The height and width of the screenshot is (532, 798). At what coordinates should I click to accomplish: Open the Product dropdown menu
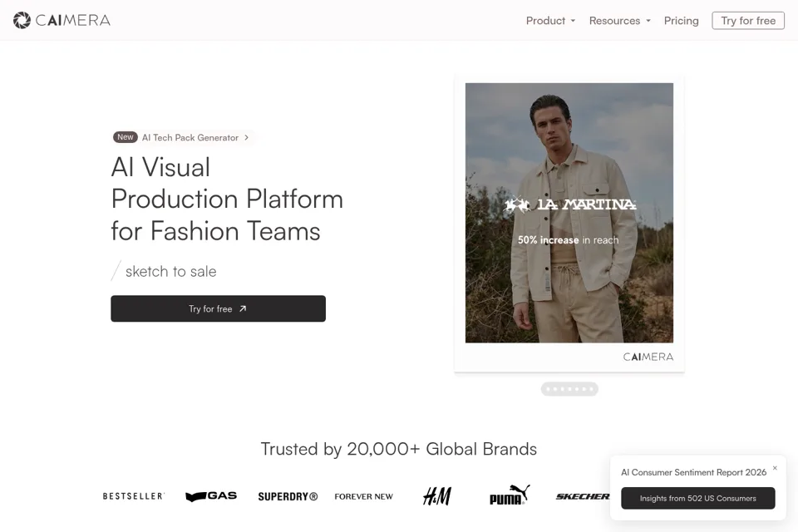point(550,21)
